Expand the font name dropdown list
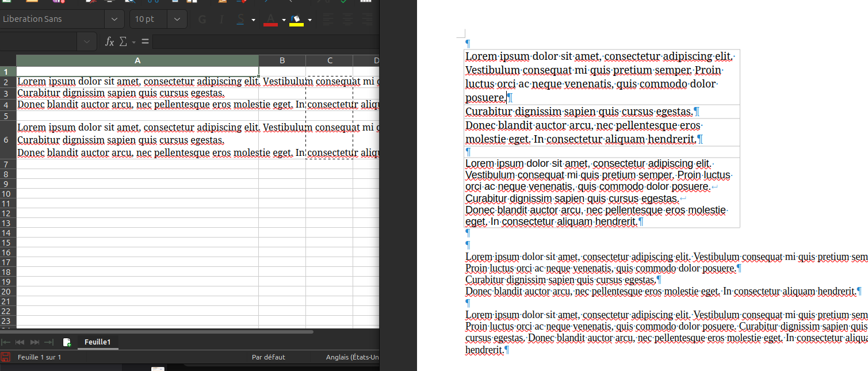Screen dimensions: 868x371 click(114, 19)
